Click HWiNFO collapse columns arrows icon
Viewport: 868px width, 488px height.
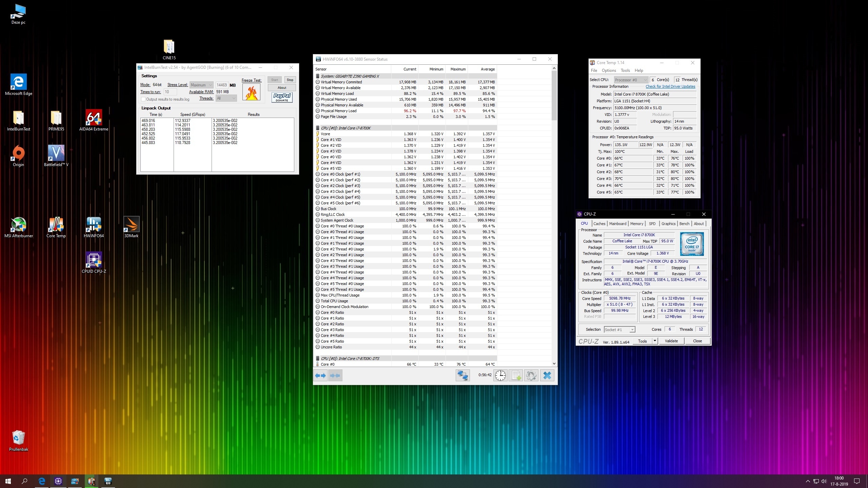pyautogui.click(x=335, y=375)
